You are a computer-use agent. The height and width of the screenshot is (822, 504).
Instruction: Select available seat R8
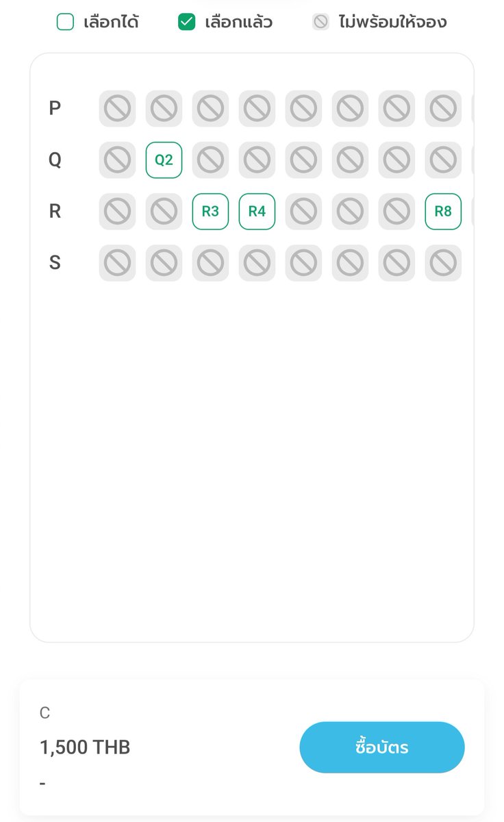[443, 211]
